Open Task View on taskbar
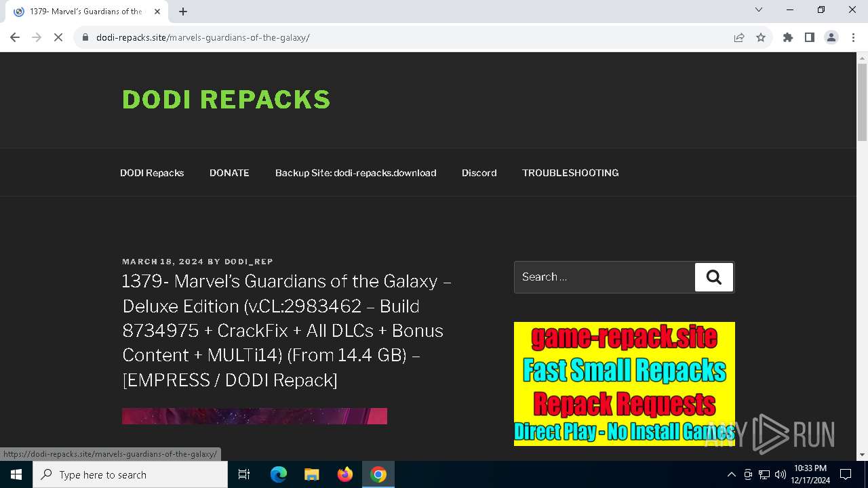This screenshot has height=488, width=868. click(x=244, y=474)
